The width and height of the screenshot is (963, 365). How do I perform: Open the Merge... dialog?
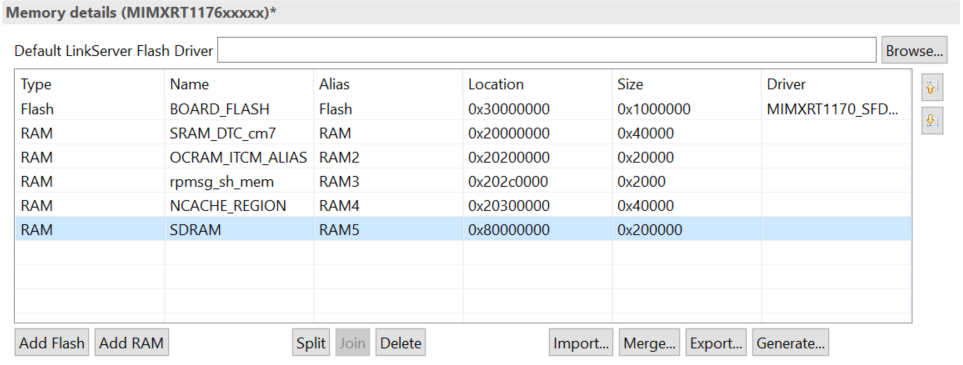[x=650, y=343]
